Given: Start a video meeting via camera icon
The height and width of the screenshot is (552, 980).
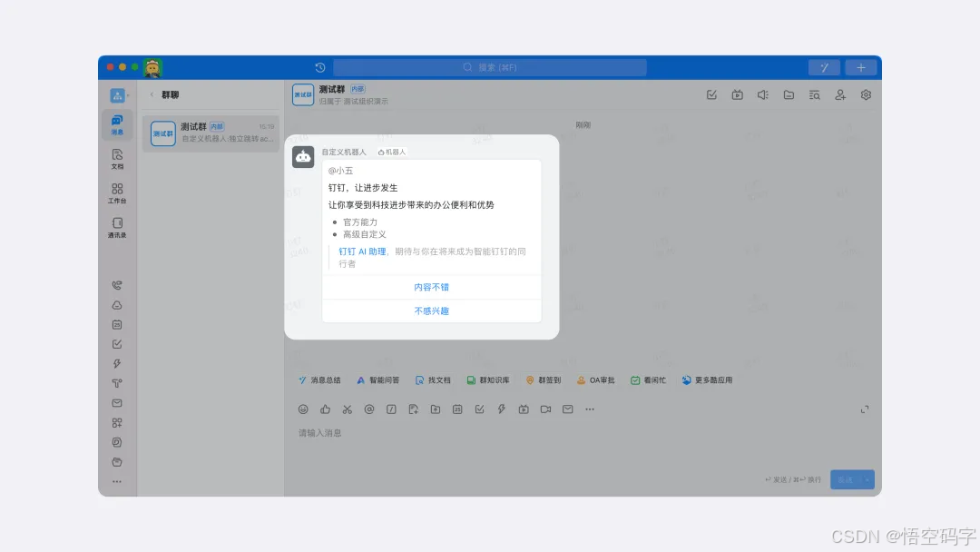Looking at the screenshot, I should 545,409.
